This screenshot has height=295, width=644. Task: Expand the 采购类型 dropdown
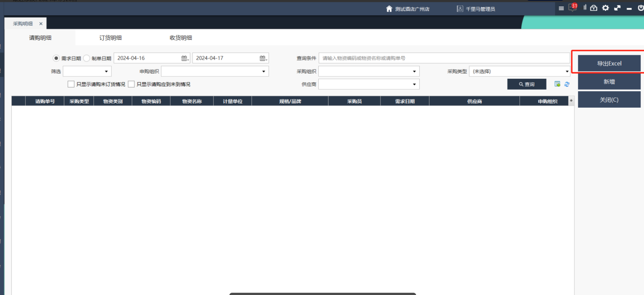coord(567,71)
